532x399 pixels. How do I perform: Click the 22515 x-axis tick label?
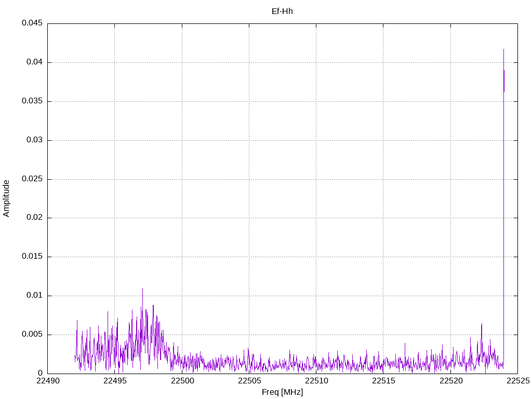[383, 381]
